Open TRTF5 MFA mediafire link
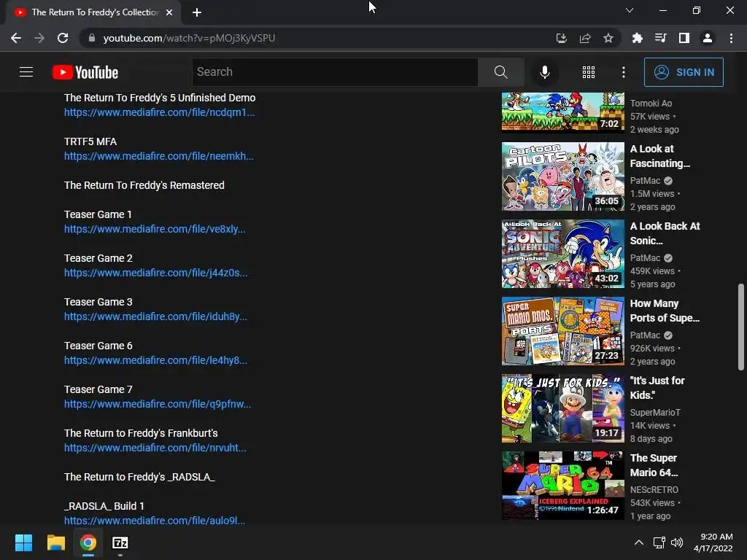 [x=158, y=156]
